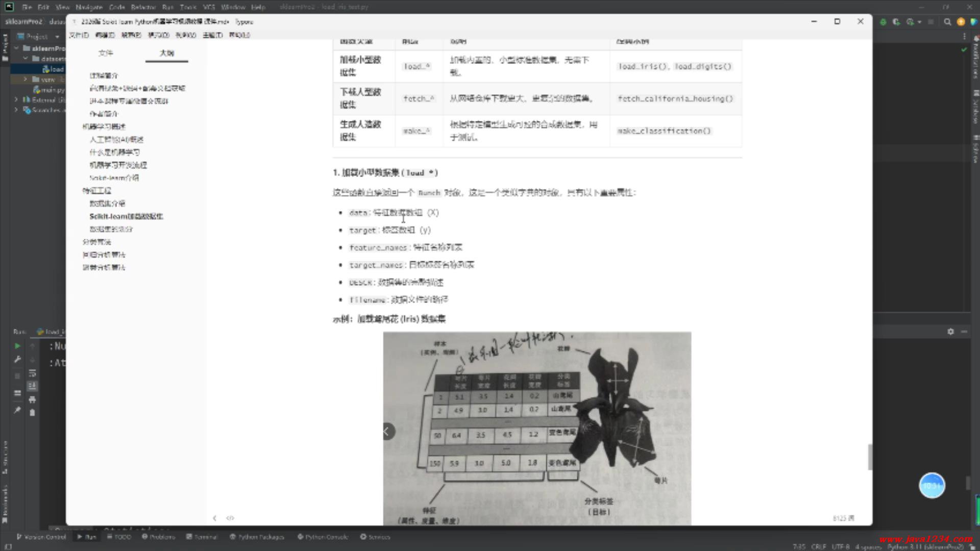The width and height of the screenshot is (980, 551).
Task: Click the iris dataset diagram image
Action: coord(537,429)
